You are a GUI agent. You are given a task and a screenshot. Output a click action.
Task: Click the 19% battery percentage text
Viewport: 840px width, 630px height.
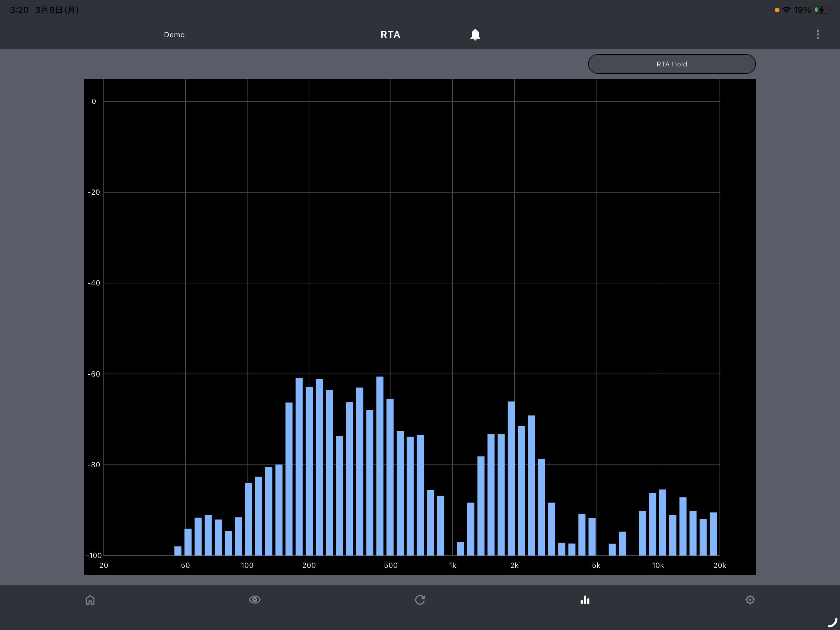pyautogui.click(x=802, y=10)
